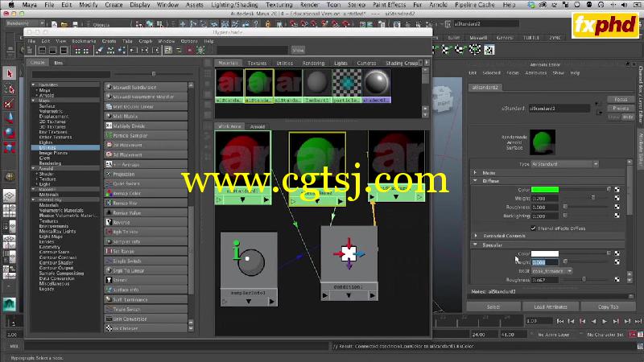Open Lighting/Shading menu in Maya menu bar
Image resolution: width=644 pixels, height=362 pixels.
[234, 5]
